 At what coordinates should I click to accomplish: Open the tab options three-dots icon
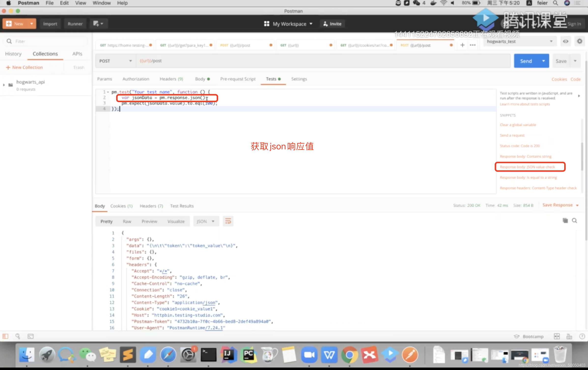coord(473,45)
